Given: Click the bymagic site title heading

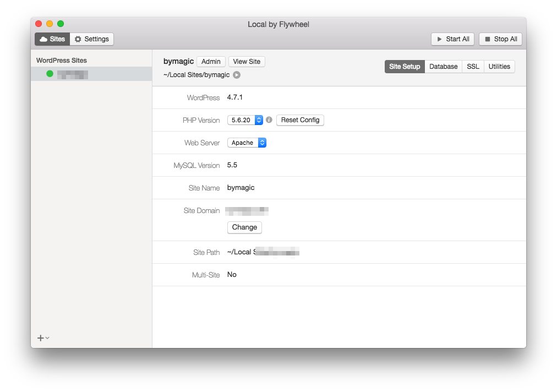Looking at the screenshot, I should click(179, 62).
